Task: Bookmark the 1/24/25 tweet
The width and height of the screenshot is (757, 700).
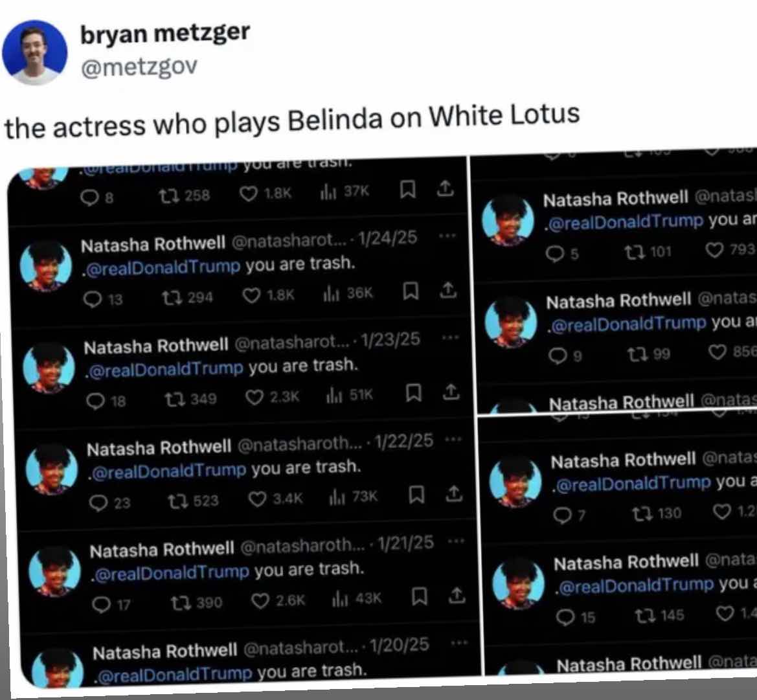Action: [411, 291]
